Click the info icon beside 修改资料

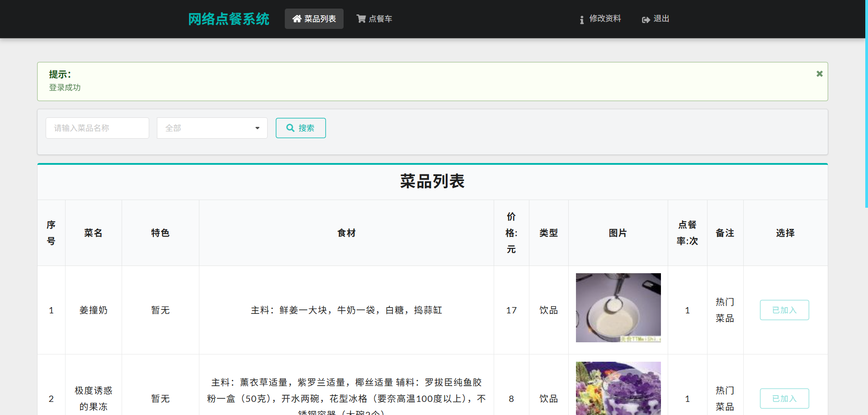(x=582, y=19)
